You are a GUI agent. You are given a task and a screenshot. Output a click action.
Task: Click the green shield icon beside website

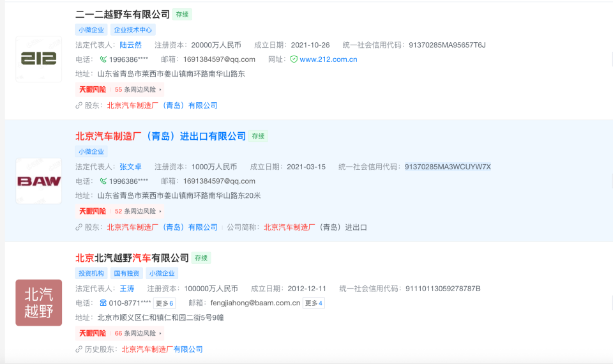coord(294,59)
